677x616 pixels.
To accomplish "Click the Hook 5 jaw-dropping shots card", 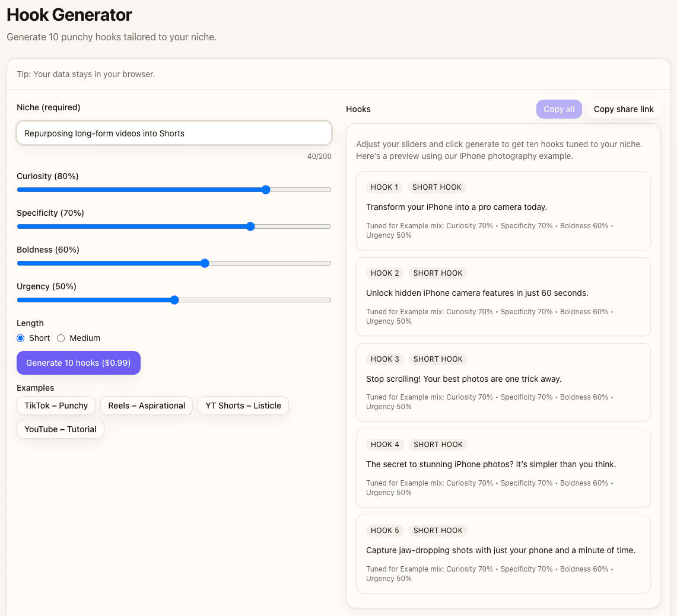I will tap(500, 550).
